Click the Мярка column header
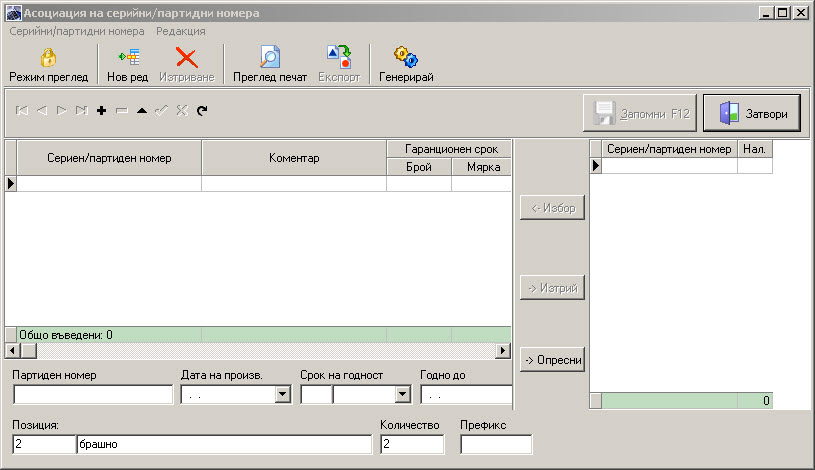 click(483, 167)
